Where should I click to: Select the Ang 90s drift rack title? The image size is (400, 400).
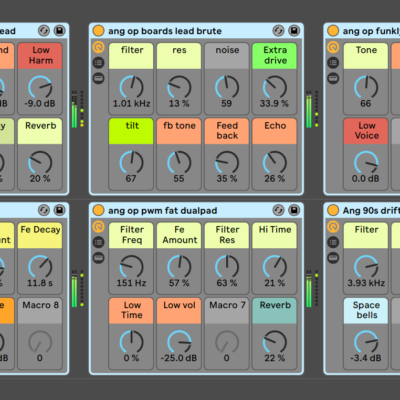371,211
